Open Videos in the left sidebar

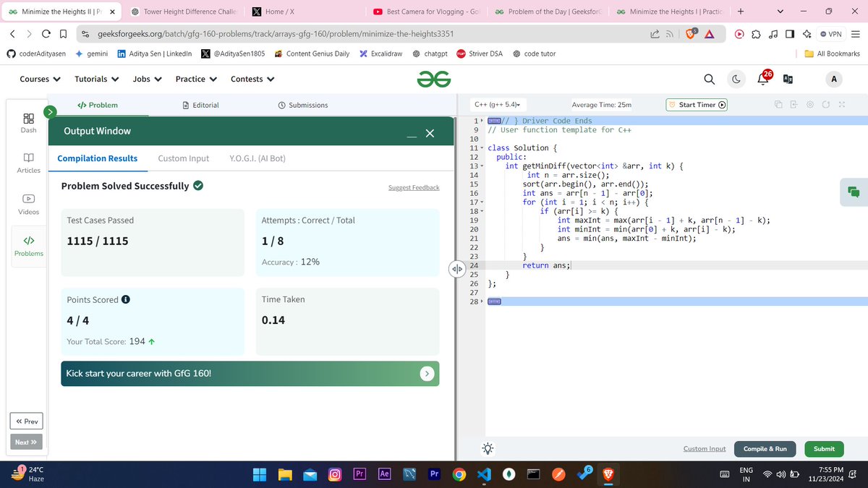[28, 204]
